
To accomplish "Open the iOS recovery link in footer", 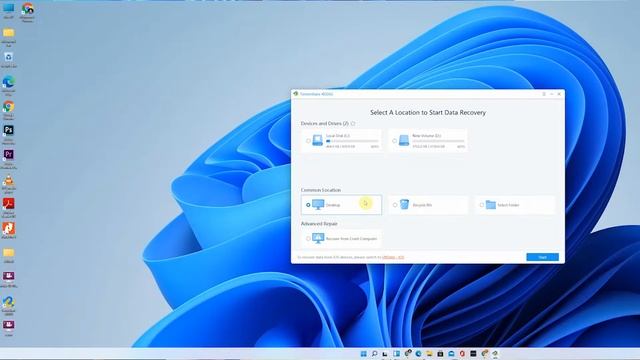I will pos(393,257).
